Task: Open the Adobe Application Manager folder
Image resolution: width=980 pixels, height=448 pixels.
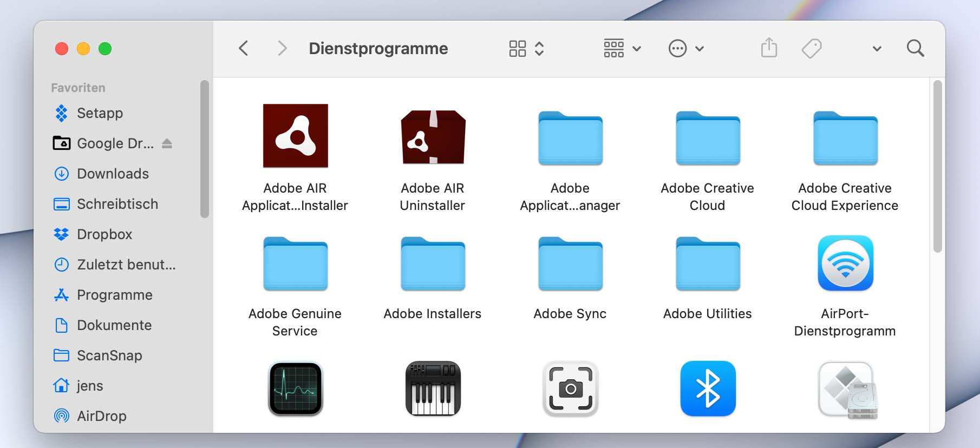Action: 570,138
